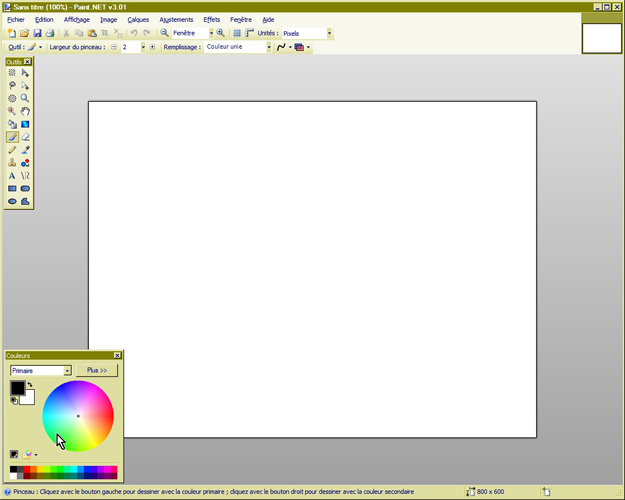The image size is (625, 500).
Task: Click the Plus >> button
Action: pos(97,370)
